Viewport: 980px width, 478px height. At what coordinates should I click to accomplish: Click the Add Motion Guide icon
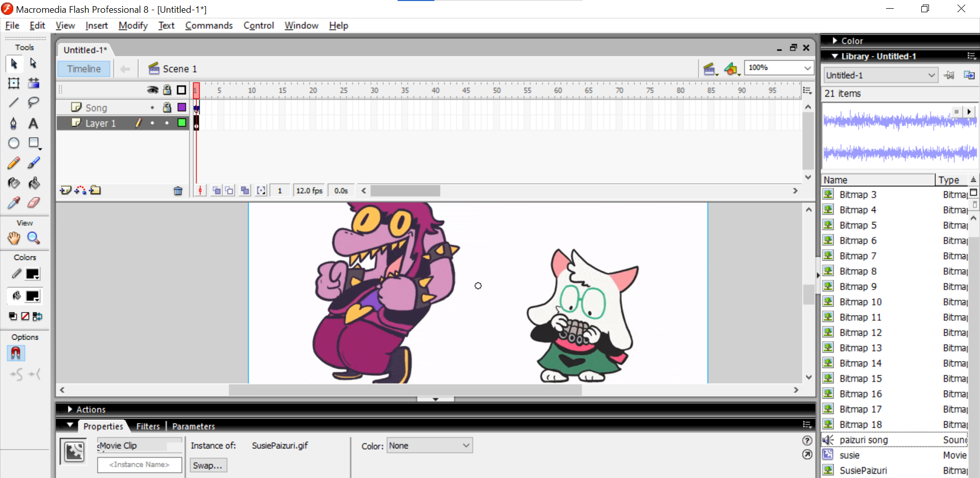point(81,190)
